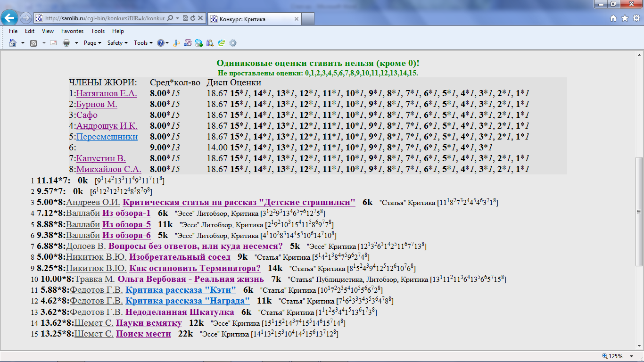This screenshot has height=362, width=644.
Task: Open the link Пауки всмятку
Action: 149,323
